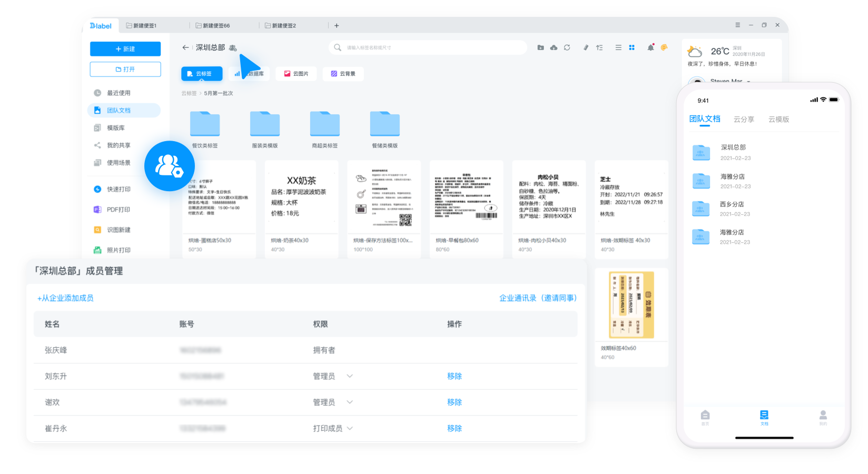Select 团队文档 tab on phone
This screenshot has height=474, width=868.
(705, 119)
